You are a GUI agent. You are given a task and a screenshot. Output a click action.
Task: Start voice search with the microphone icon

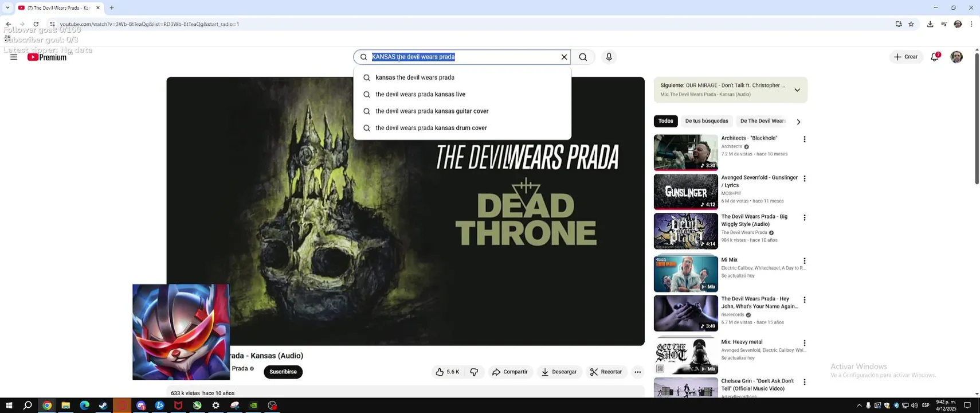click(609, 57)
